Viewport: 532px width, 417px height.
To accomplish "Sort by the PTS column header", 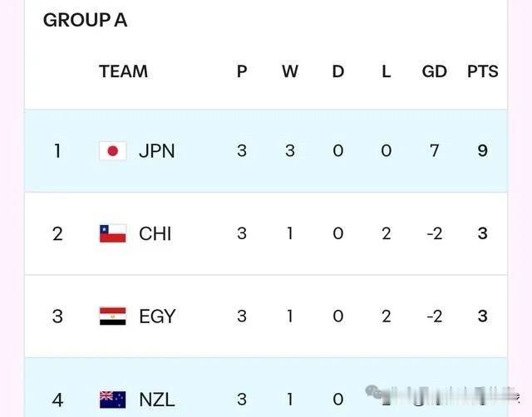I will tap(482, 71).
